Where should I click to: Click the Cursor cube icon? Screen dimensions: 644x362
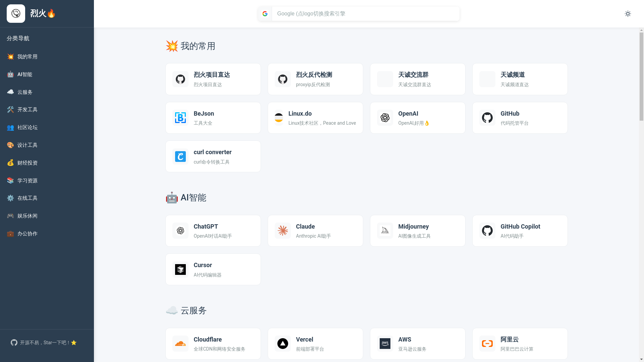[x=180, y=269]
